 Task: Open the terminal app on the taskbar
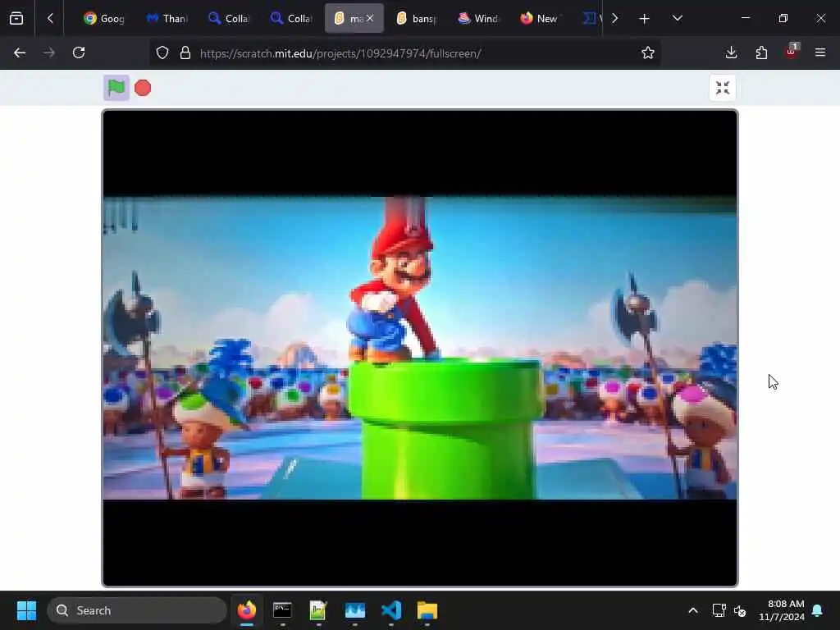(282, 610)
